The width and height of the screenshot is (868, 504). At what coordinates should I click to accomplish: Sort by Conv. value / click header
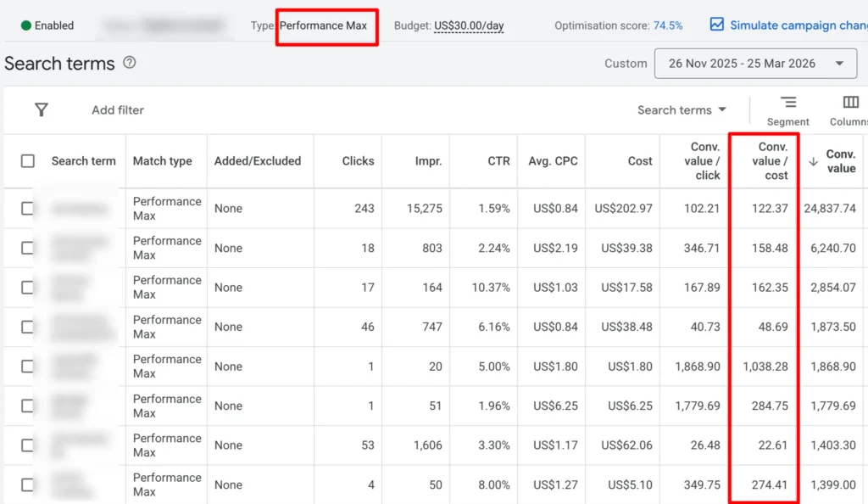click(703, 161)
